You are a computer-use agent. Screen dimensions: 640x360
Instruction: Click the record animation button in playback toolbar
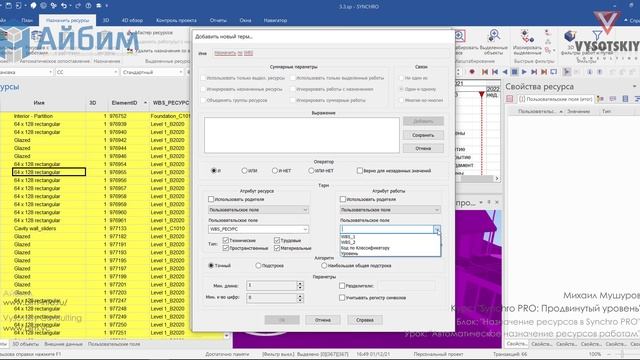472,72
